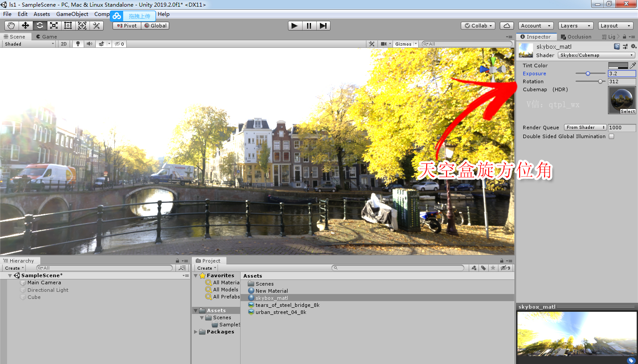The image size is (638, 364).
Task: Open the material help reference icon
Action: tap(617, 46)
